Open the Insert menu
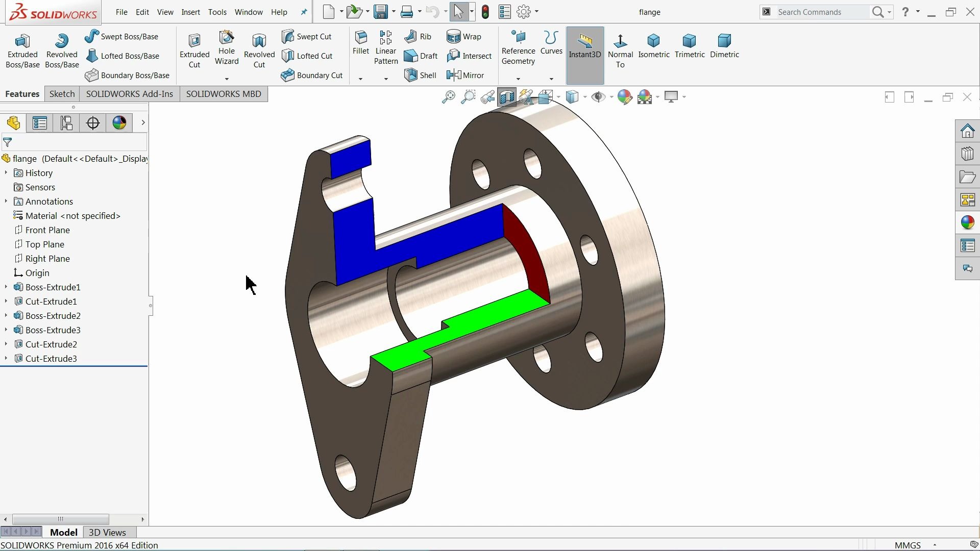Viewport: 980px width, 551px height. (x=190, y=12)
